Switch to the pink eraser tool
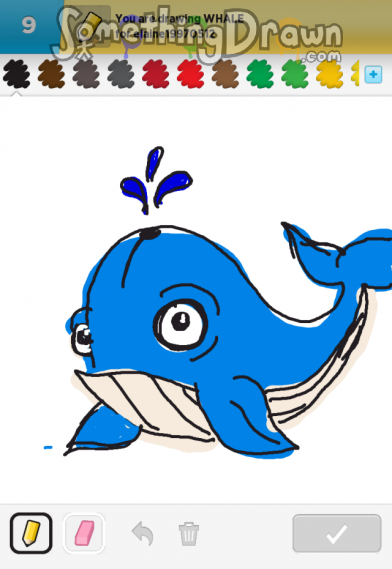392x569 pixels. (84, 533)
